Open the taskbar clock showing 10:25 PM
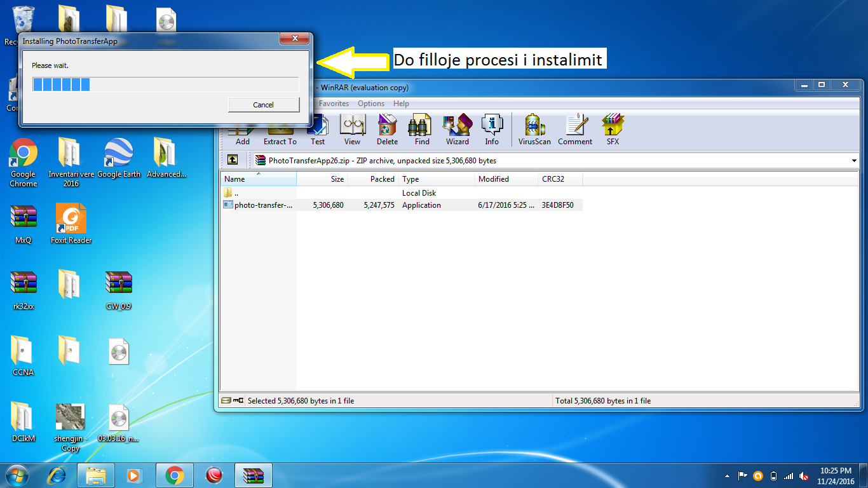The width and height of the screenshot is (868, 488). point(836,476)
